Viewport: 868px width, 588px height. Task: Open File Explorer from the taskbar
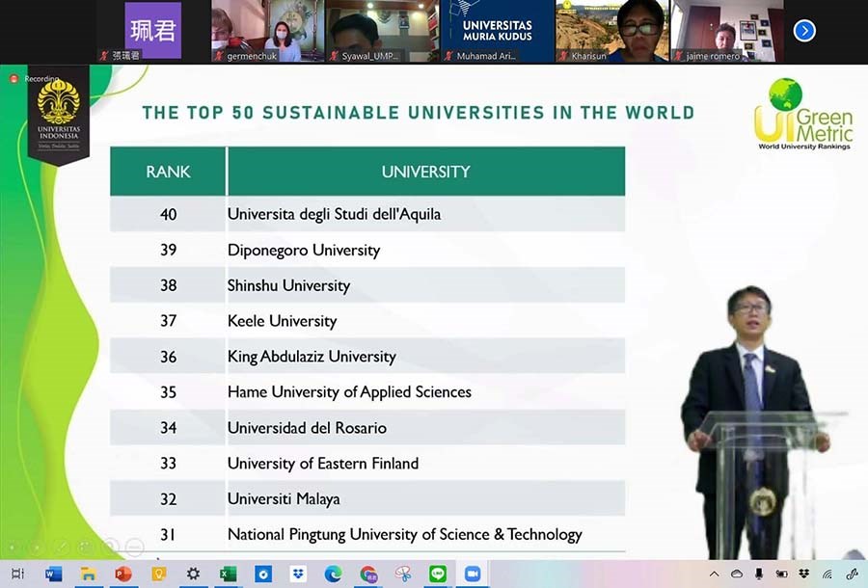[x=88, y=575]
